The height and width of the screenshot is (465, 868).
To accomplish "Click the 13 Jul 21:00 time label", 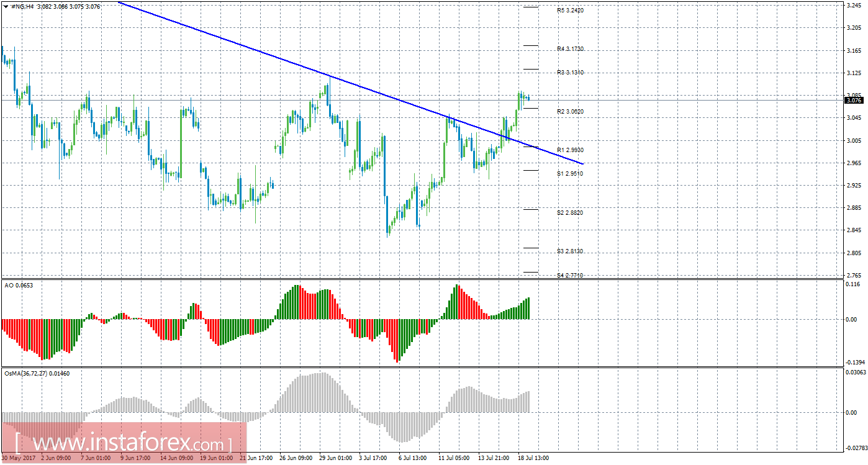I will coord(494,459).
